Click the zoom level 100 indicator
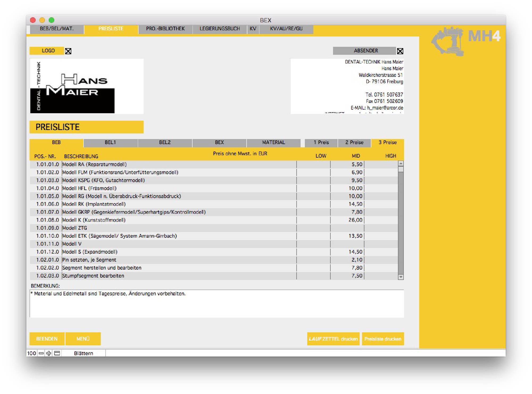This screenshot has width=532, height=394. coord(31,353)
